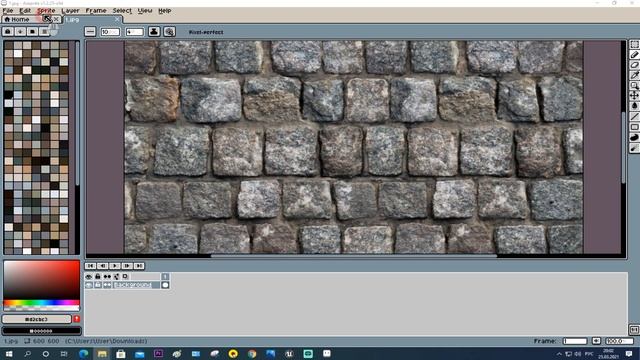
Task: Open the Frame menu
Action: (x=96, y=11)
